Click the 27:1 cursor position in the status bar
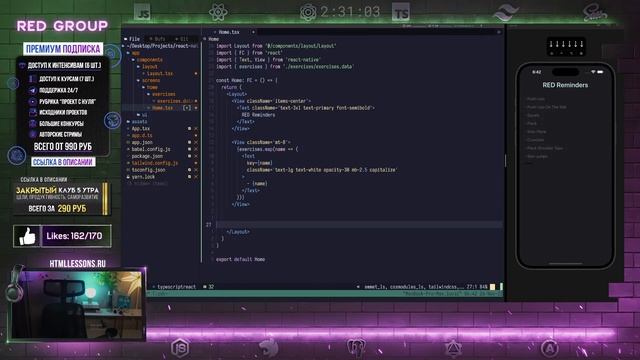 point(471,287)
